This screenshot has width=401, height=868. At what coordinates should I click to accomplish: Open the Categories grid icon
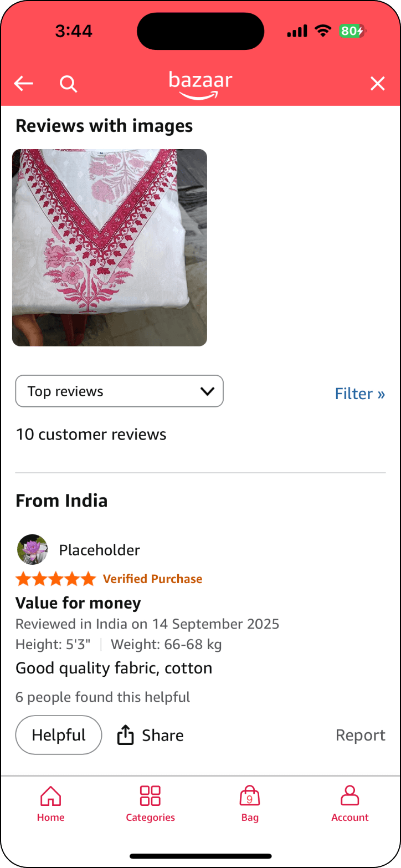(x=150, y=795)
